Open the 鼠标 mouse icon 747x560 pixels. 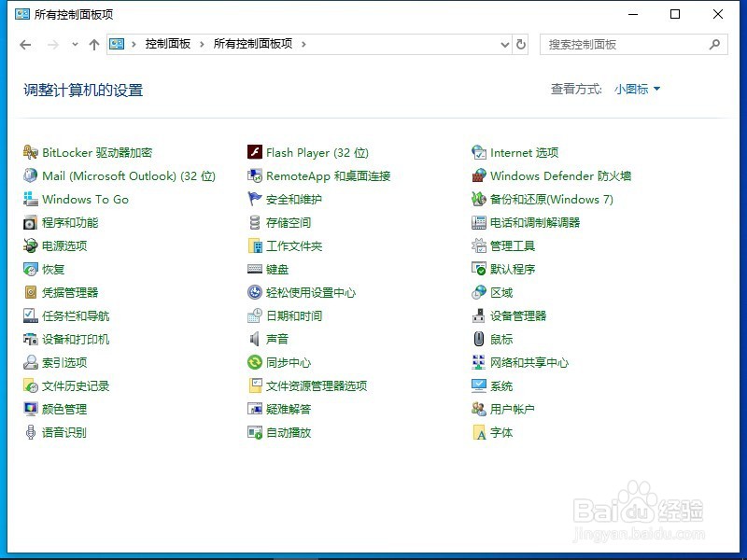pyautogui.click(x=479, y=339)
